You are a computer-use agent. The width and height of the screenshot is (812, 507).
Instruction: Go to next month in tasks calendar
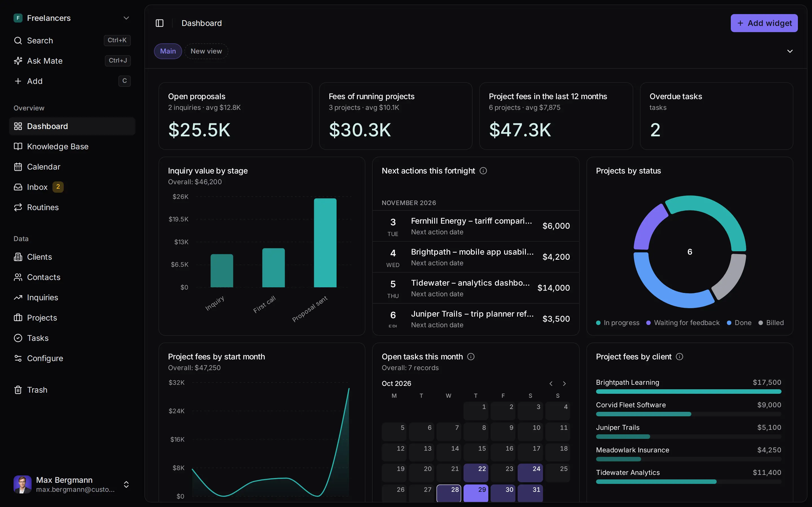[564, 384]
